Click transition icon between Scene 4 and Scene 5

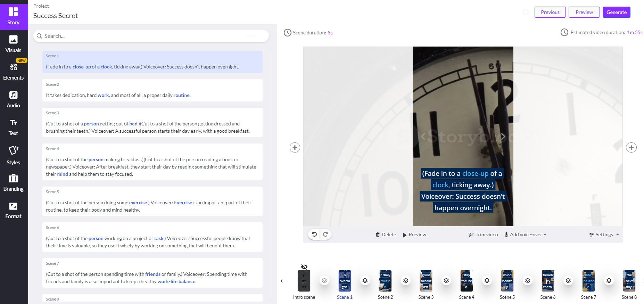[487, 280]
